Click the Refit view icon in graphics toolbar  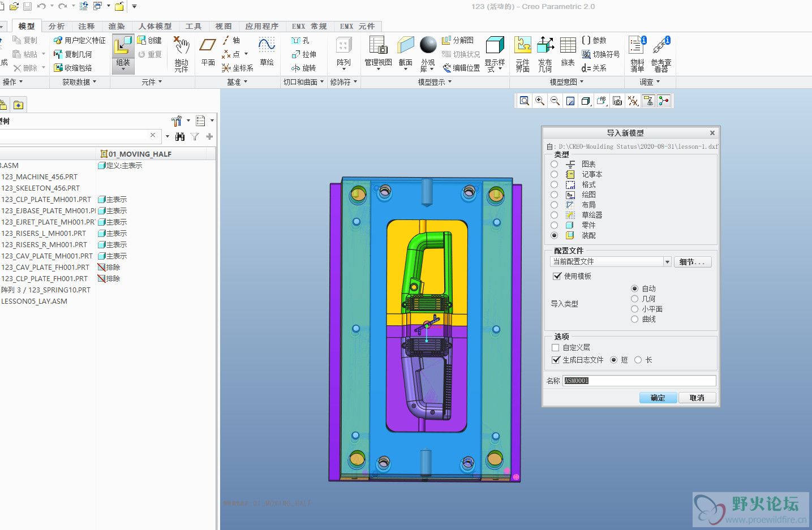coord(525,101)
